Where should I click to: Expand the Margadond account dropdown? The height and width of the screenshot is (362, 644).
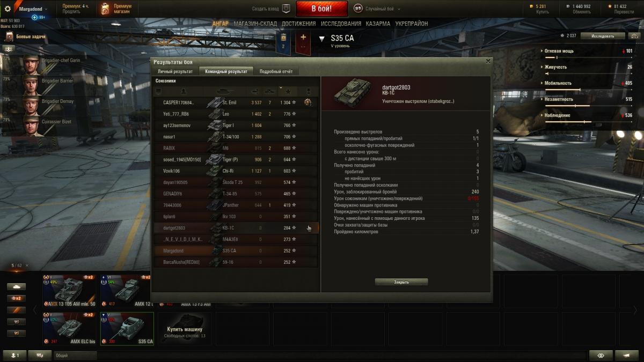pos(33,9)
